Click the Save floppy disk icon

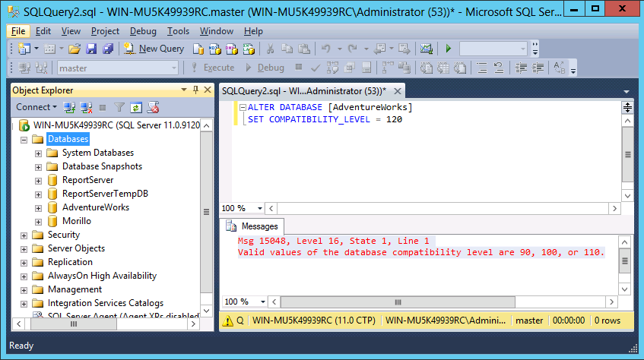tap(91, 49)
